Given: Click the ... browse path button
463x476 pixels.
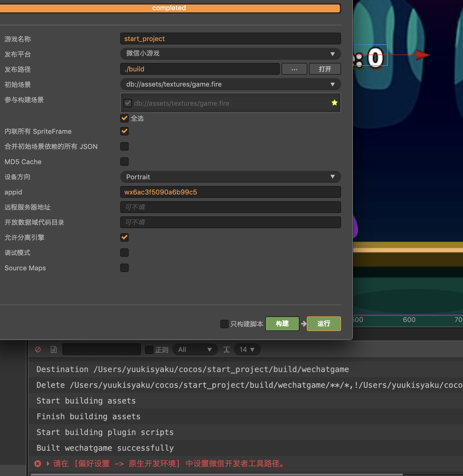Looking at the screenshot, I should coord(294,69).
